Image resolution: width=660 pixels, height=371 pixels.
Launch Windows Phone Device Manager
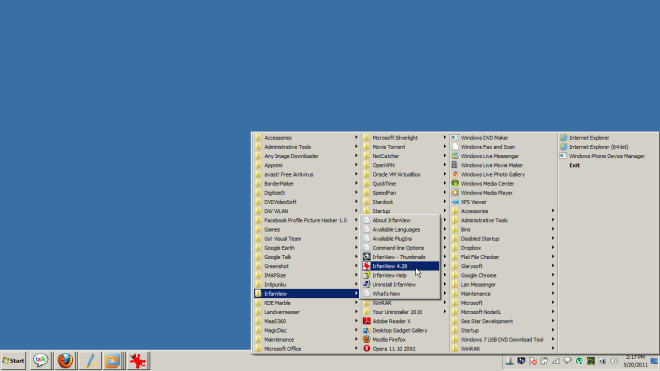tap(608, 156)
